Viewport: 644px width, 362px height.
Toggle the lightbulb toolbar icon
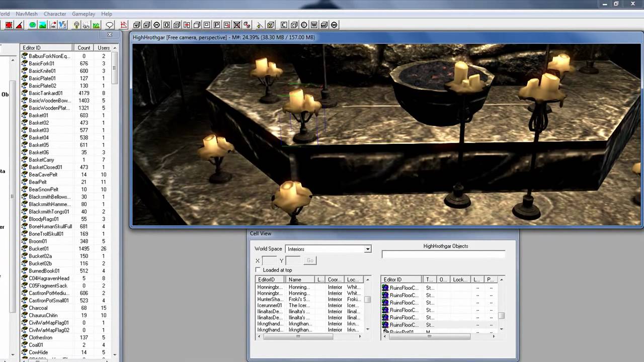point(76,25)
